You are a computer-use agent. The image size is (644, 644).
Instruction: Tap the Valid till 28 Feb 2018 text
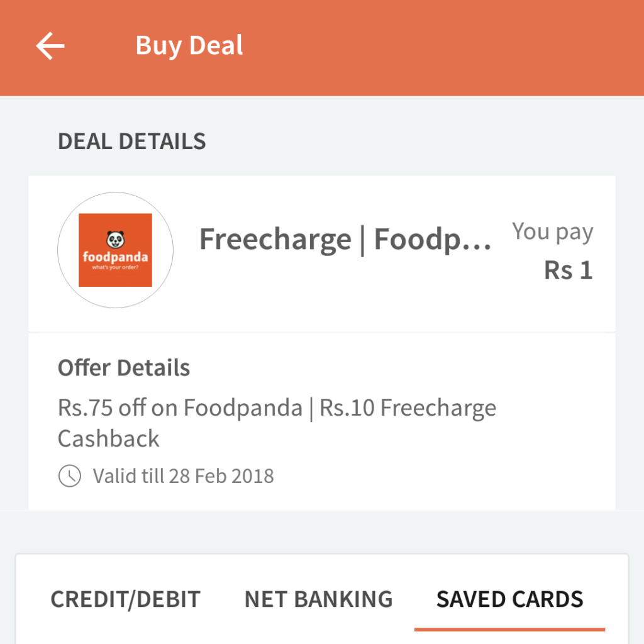click(183, 476)
